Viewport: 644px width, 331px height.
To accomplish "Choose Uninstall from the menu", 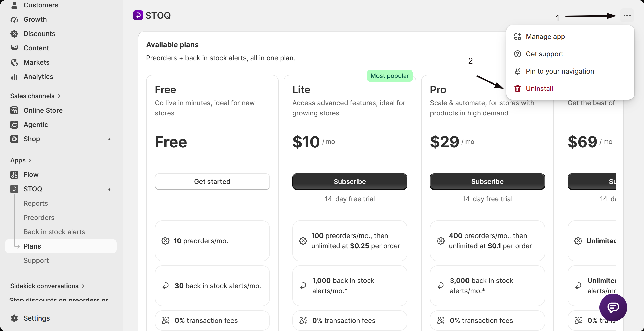I will pos(570,89).
